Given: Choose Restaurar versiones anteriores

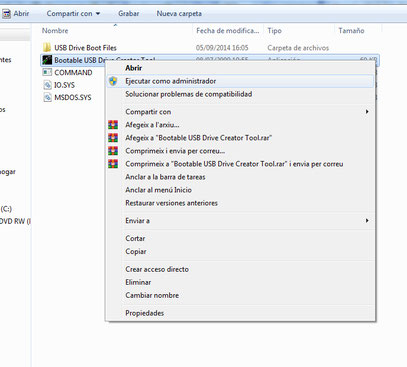Looking at the screenshot, I should 240,203.
